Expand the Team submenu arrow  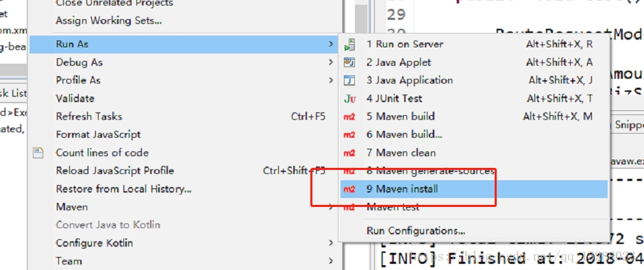click(x=331, y=261)
